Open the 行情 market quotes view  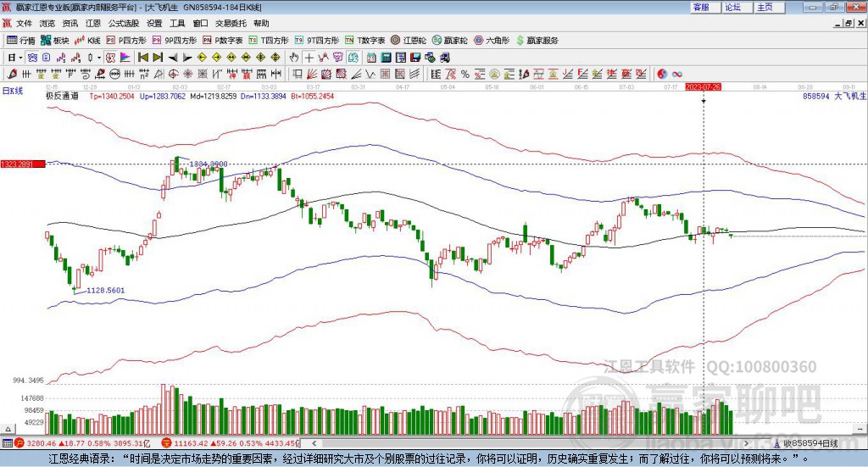click(x=21, y=41)
